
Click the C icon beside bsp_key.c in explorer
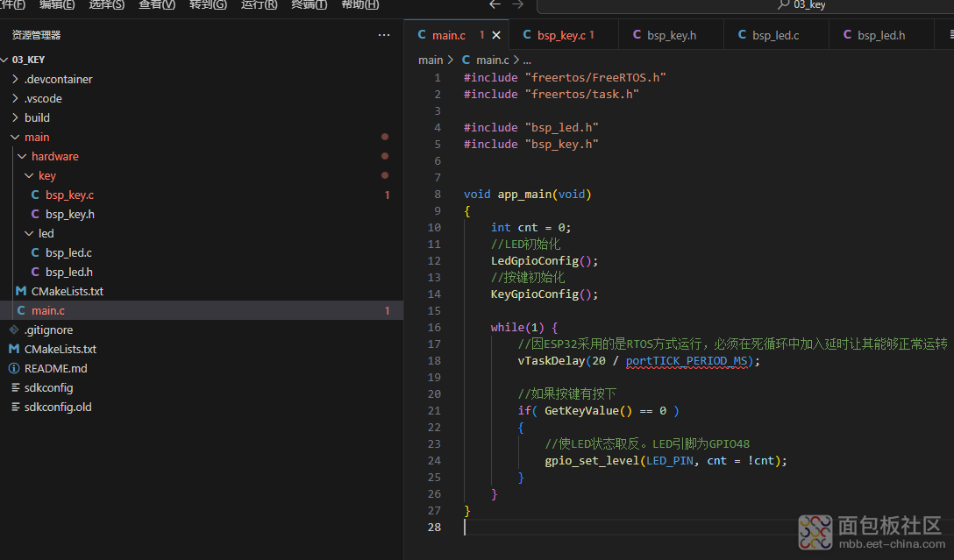[x=35, y=195]
